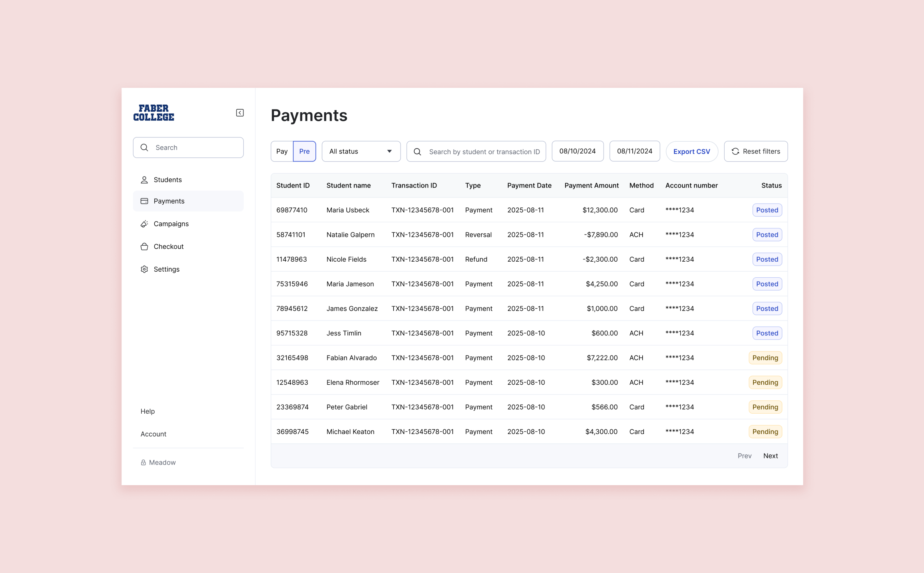Open the 08/10/2024 start date picker

(x=577, y=151)
